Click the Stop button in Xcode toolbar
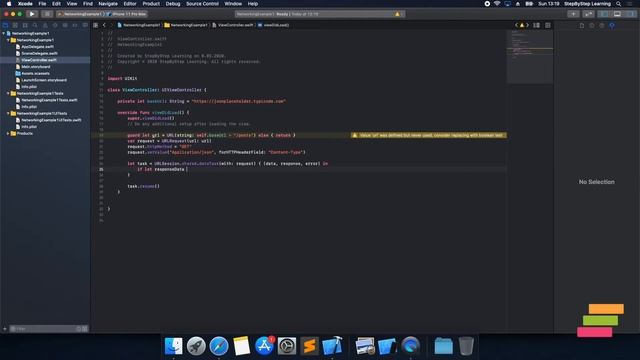 (x=47, y=14)
